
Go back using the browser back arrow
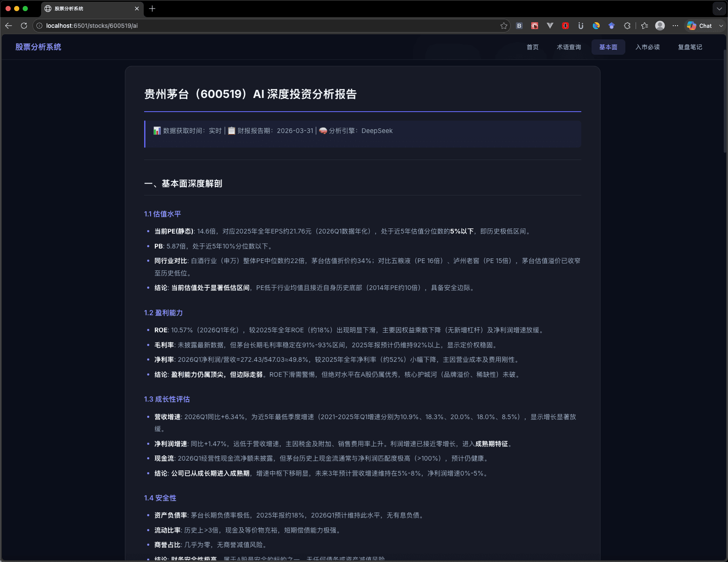(9, 26)
